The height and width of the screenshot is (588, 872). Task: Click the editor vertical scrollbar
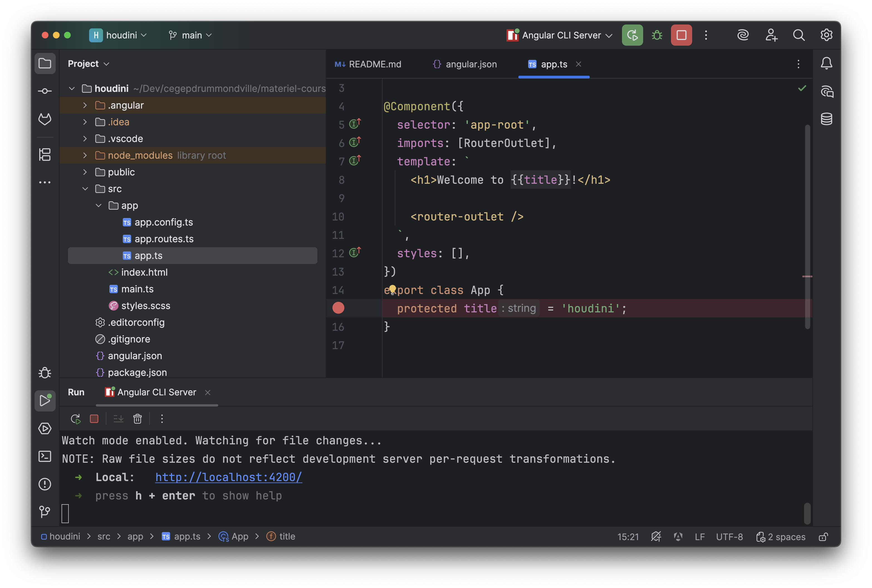coord(807,227)
